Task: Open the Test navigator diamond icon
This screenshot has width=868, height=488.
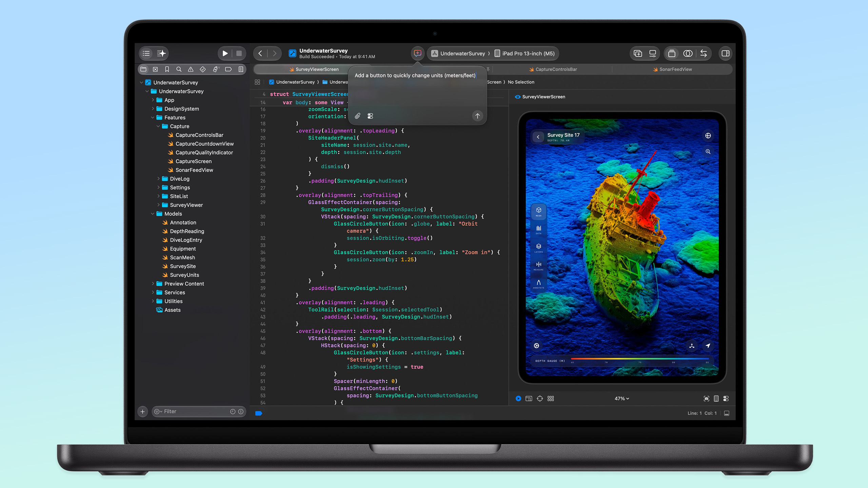Action: coord(203,69)
